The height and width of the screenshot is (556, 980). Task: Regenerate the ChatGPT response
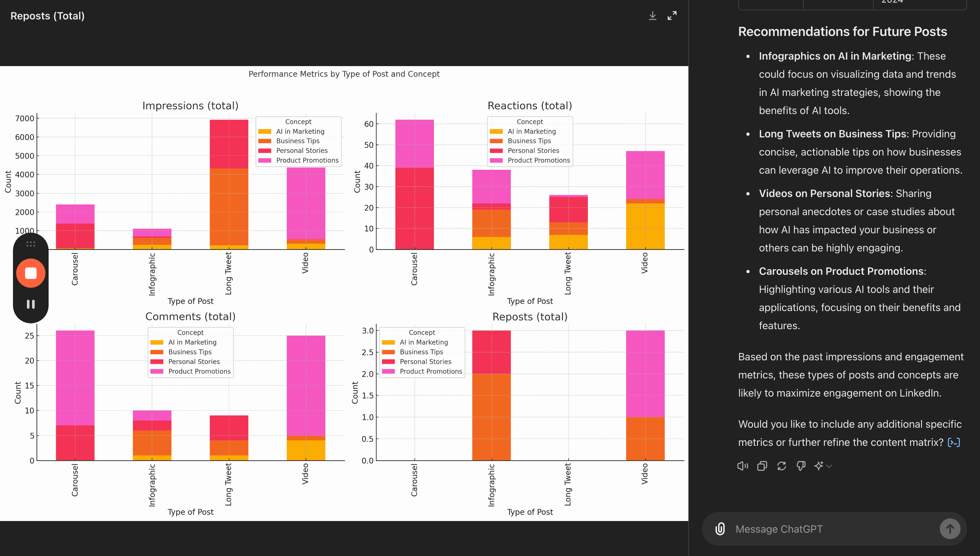pos(781,466)
